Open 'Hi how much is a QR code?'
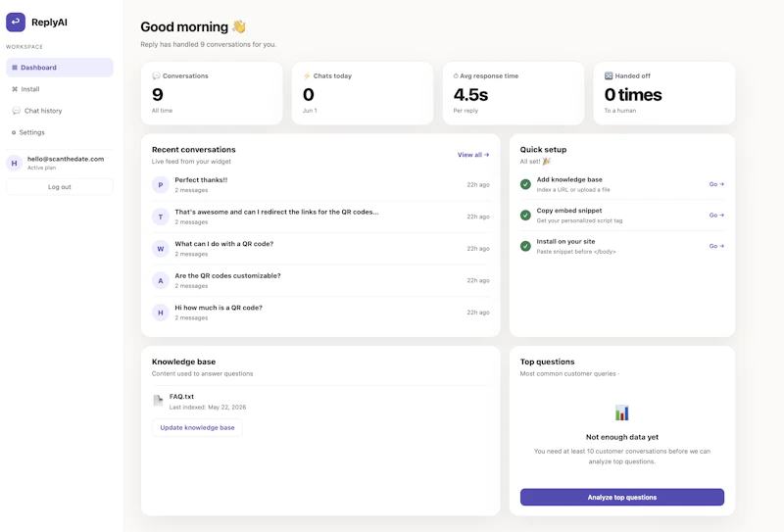Image resolution: width=784 pixels, height=532 pixels. 320,313
